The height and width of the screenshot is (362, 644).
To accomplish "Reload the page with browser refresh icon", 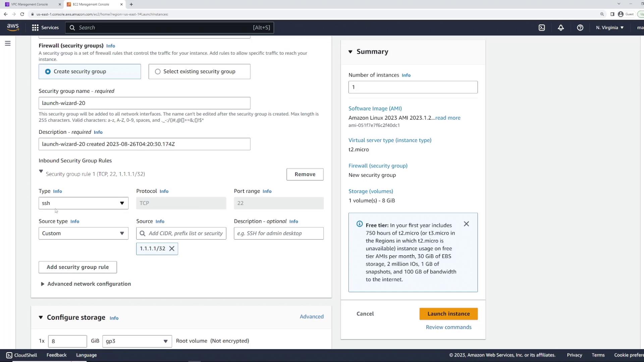I will pos(22,14).
